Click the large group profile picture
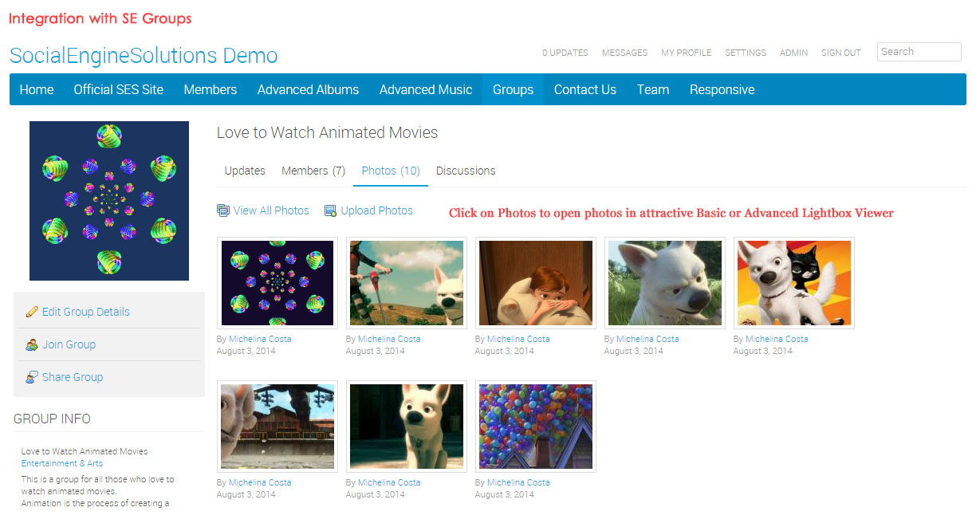 coord(109,201)
